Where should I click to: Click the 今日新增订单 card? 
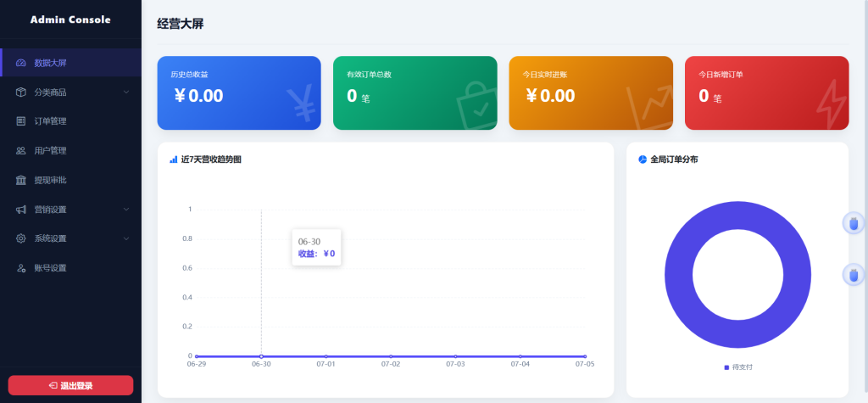tap(766, 93)
